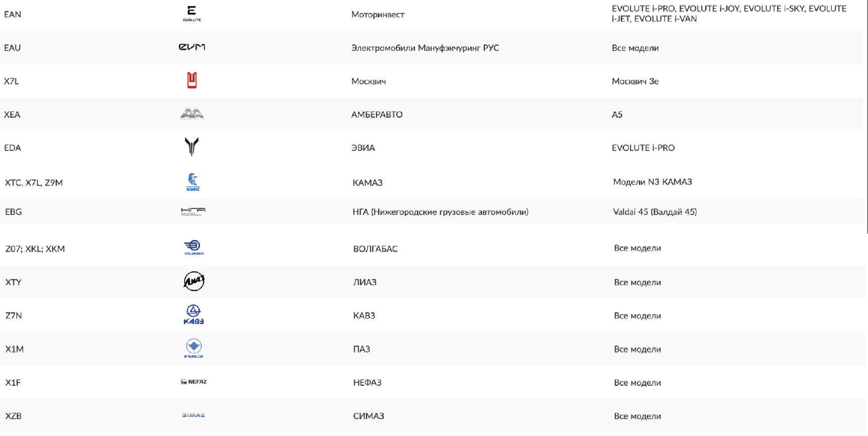Click the SIMAZ logo
The image size is (868, 436).
pos(194,415)
